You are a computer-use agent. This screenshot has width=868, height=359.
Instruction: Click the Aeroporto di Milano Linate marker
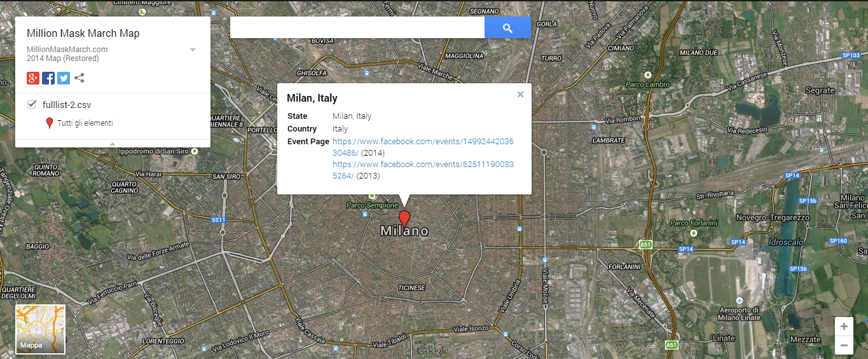740,300
